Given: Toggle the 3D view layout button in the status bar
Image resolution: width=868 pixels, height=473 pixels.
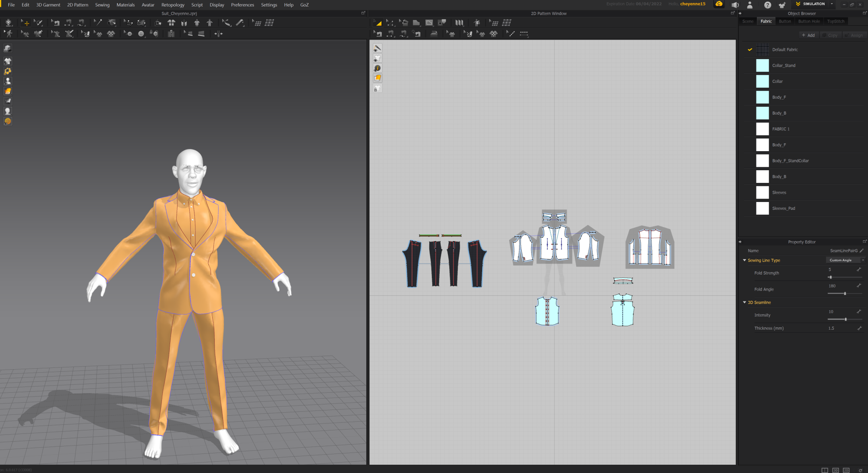Looking at the screenshot, I should coord(835,470).
